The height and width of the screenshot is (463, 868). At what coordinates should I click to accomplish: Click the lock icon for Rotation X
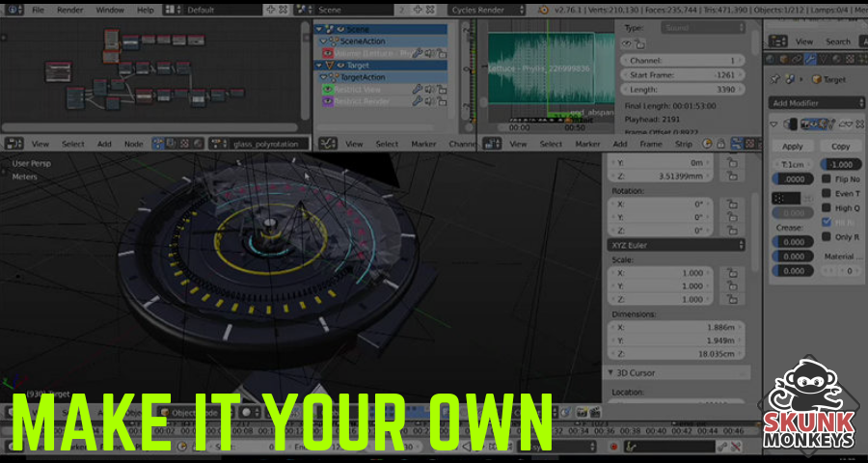tap(732, 204)
